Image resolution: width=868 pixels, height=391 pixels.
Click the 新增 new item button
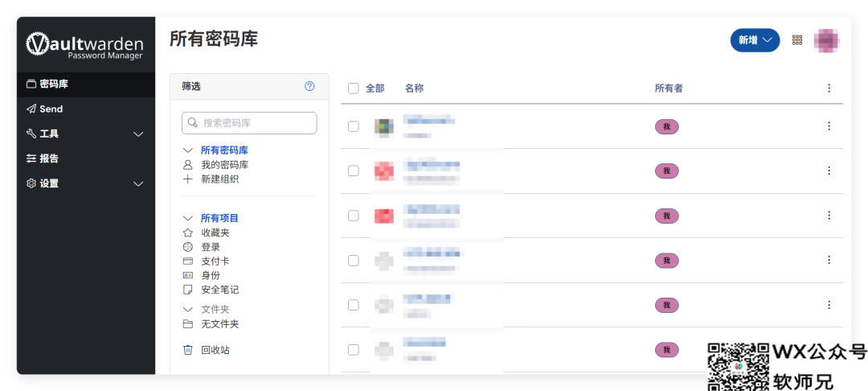[755, 40]
